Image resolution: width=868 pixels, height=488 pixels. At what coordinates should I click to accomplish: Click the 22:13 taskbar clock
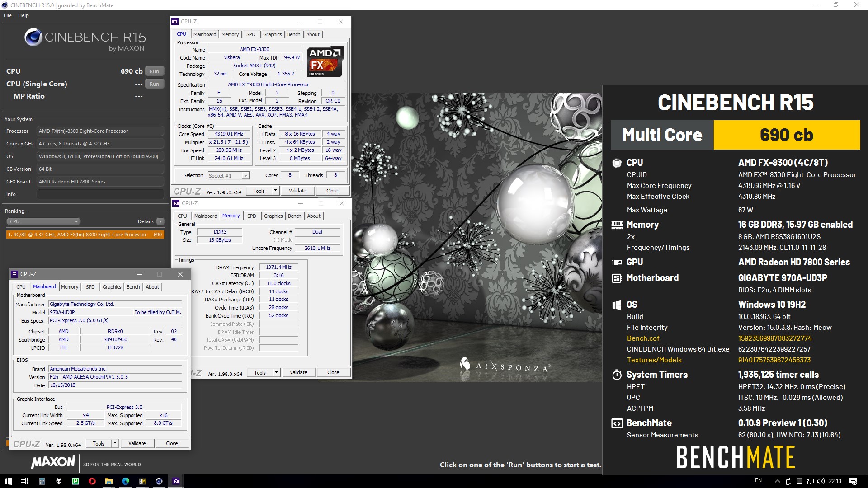pos(835,481)
